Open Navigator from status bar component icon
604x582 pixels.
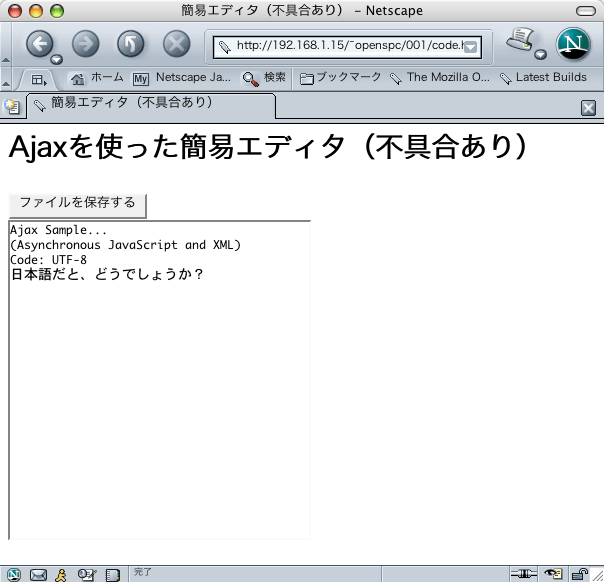pyautogui.click(x=14, y=575)
